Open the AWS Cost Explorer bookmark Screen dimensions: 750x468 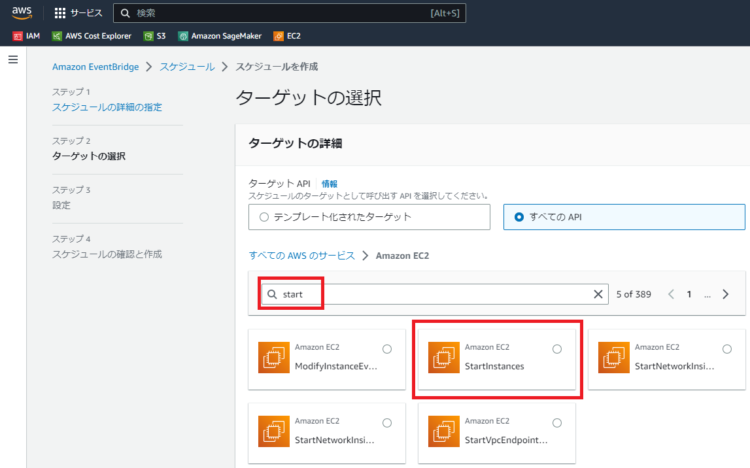point(91,36)
